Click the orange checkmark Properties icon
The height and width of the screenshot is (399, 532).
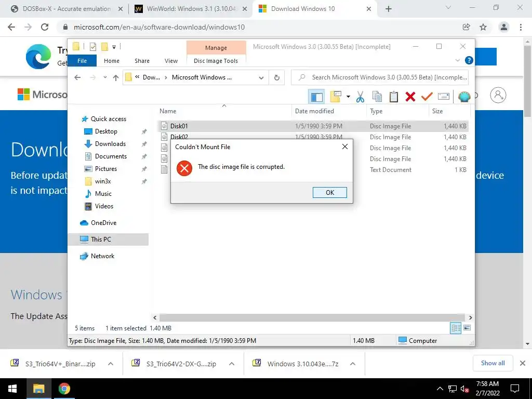click(x=427, y=97)
